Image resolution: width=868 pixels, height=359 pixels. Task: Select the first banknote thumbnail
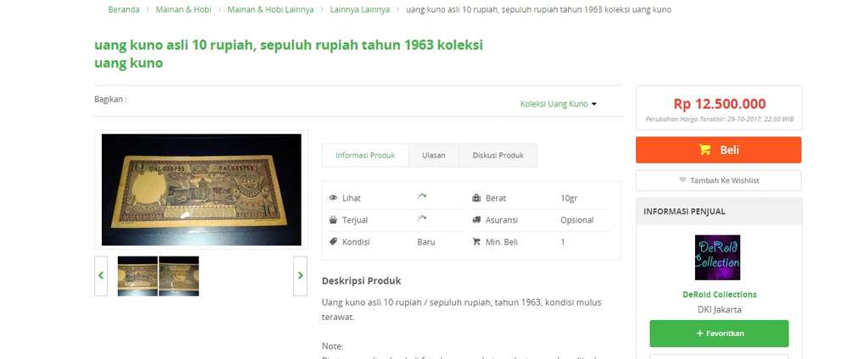point(137,276)
